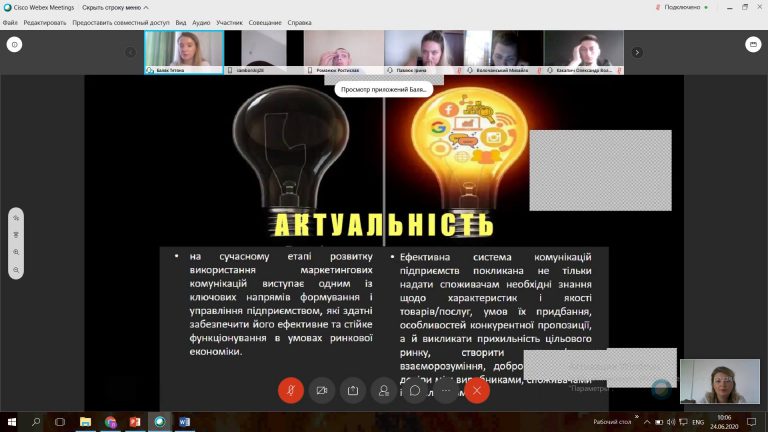
Task: Open Word from the taskbar
Action: (184, 422)
